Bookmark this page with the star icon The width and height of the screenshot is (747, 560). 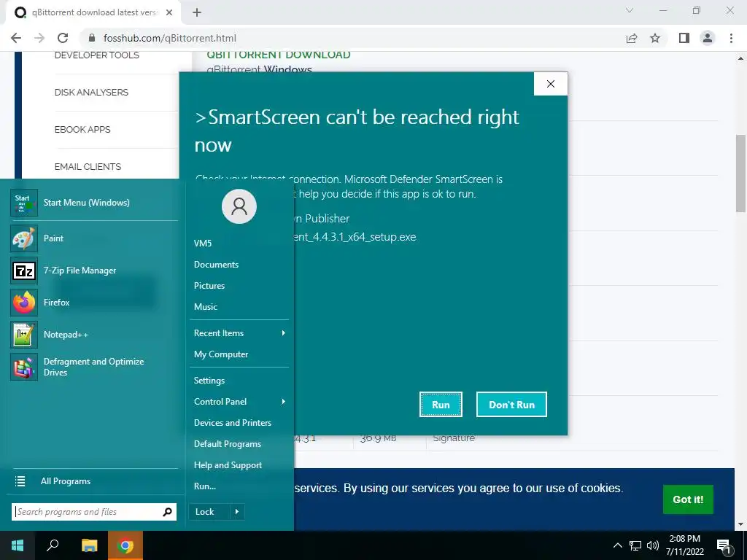click(x=655, y=38)
